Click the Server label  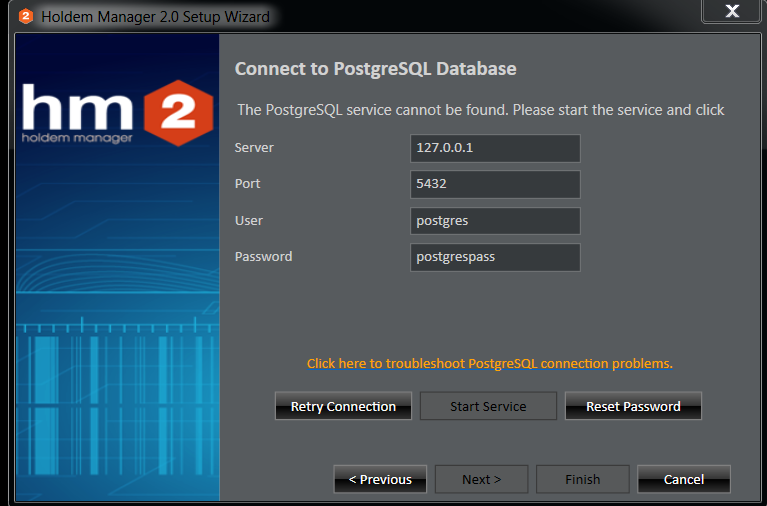click(254, 148)
